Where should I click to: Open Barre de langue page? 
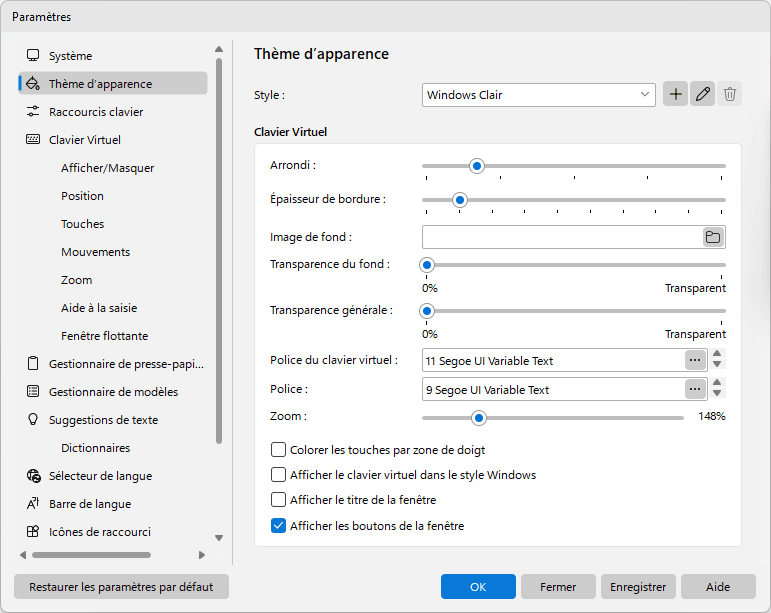[x=113, y=504]
